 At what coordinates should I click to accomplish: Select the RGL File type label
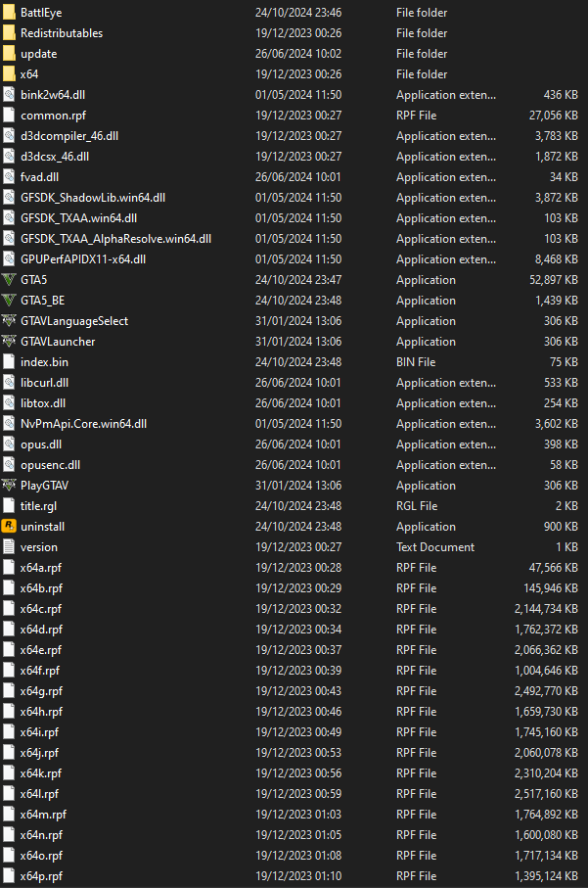[417, 506]
